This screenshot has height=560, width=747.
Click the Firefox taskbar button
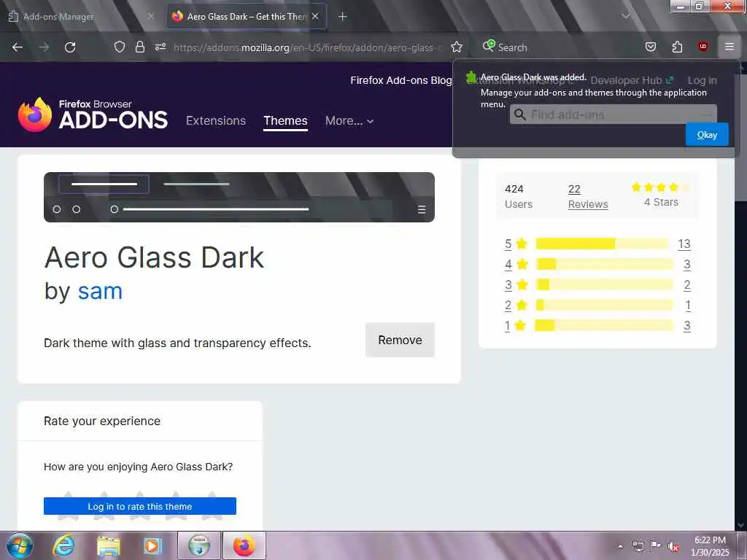click(x=244, y=545)
